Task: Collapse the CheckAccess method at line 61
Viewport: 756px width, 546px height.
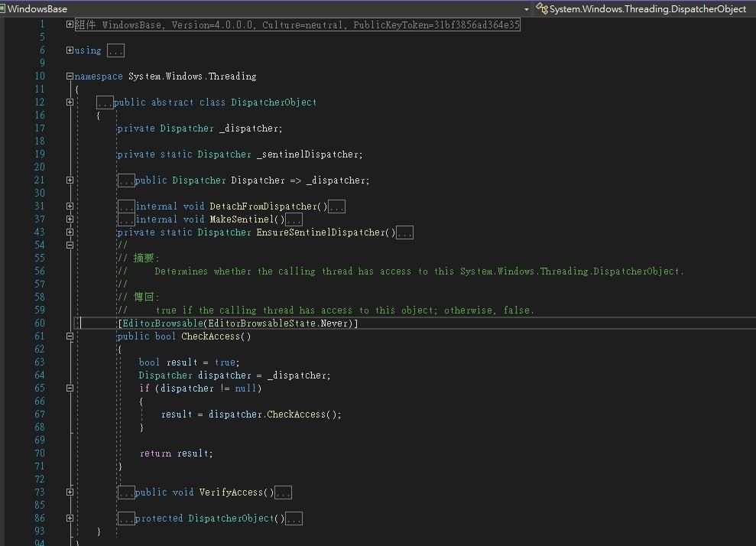Action: tap(70, 336)
